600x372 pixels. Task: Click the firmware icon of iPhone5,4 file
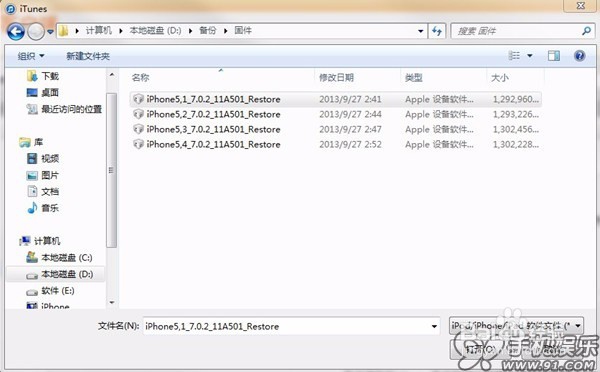point(138,144)
